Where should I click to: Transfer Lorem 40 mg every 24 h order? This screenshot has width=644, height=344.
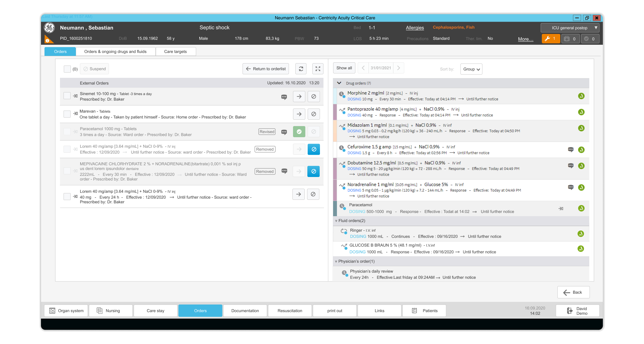pyautogui.click(x=299, y=194)
